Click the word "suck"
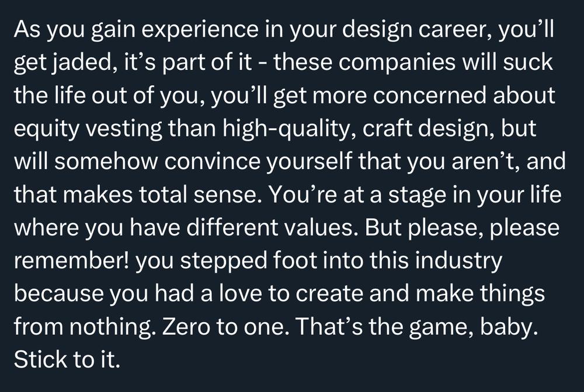Image resolution: width=584 pixels, height=392 pixels. 529,62
